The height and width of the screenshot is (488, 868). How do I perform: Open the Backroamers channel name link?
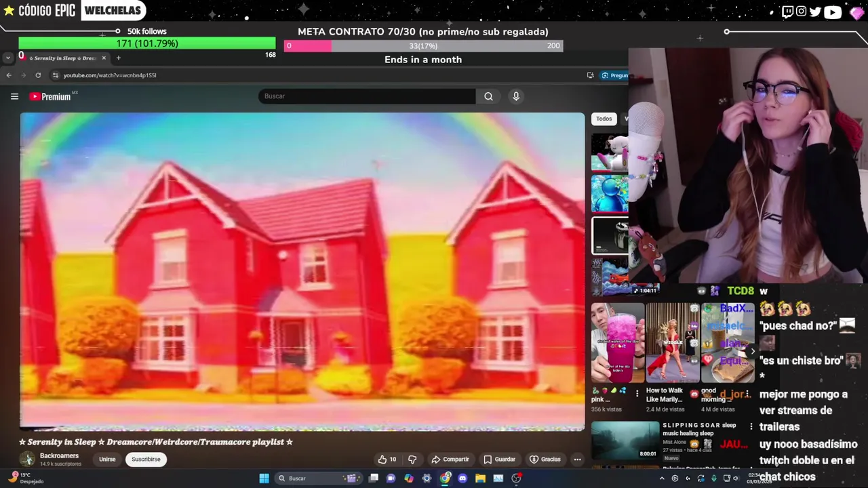point(59,455)
